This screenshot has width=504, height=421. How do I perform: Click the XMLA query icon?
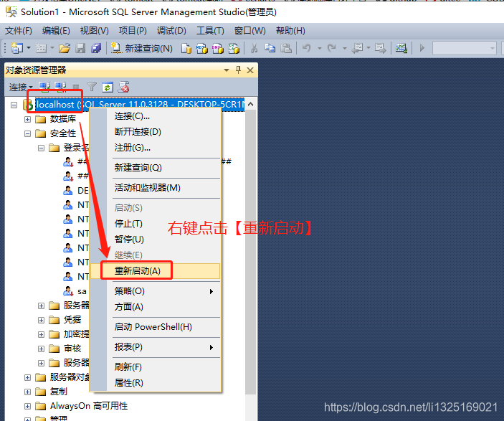coord(234,48)
